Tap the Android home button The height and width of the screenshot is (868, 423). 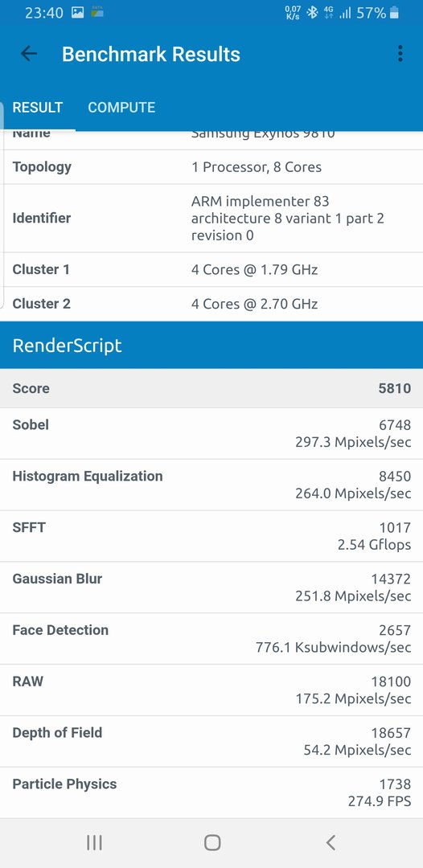pos(212,842)
